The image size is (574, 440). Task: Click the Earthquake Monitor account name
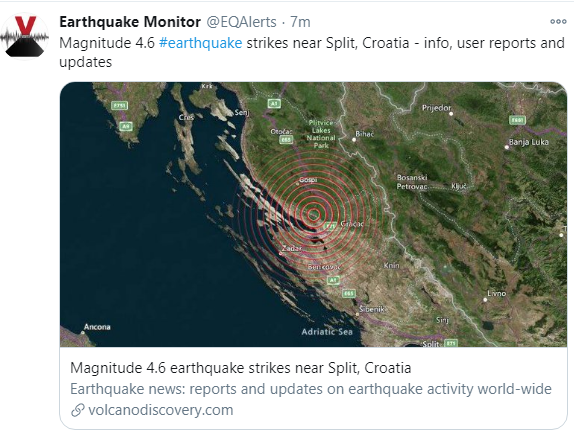coord(130,22)
